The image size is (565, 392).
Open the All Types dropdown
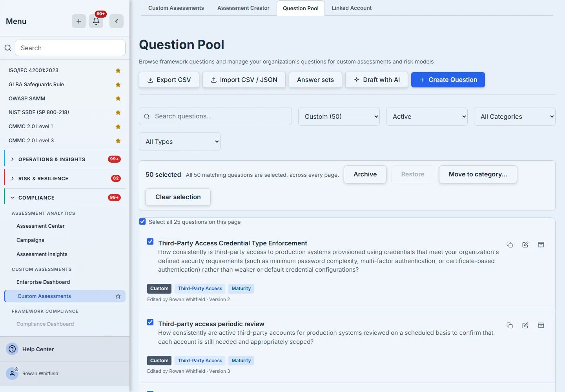click(180, 142)
